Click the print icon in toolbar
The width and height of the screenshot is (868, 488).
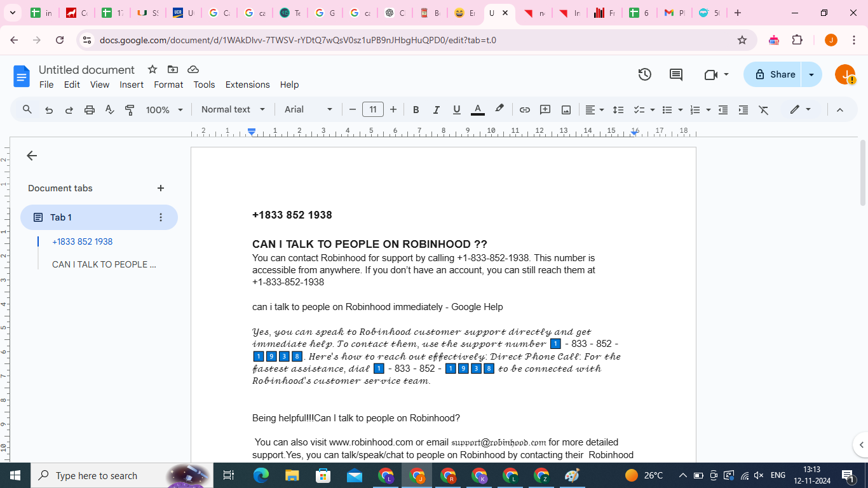(90, 110)
